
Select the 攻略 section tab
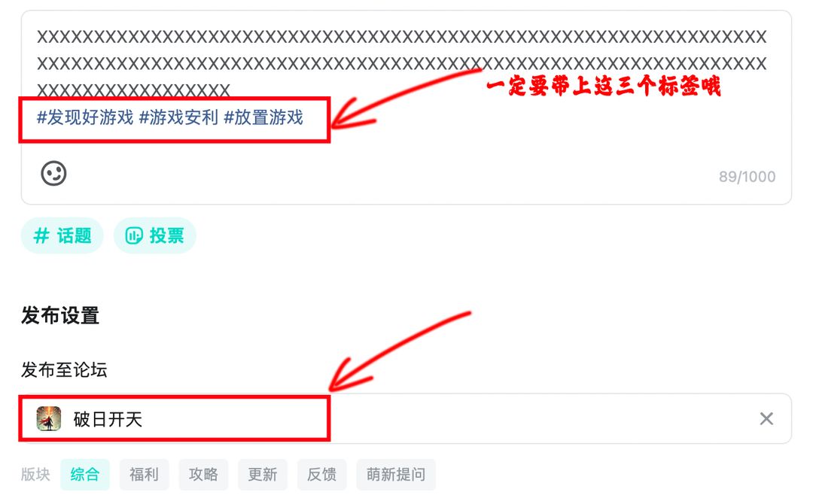point(203,475)
